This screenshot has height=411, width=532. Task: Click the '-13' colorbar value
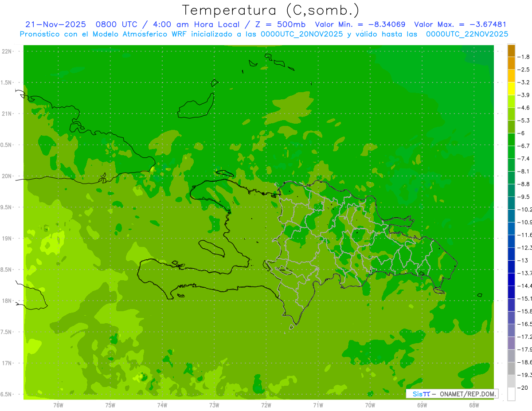(523, 260)
